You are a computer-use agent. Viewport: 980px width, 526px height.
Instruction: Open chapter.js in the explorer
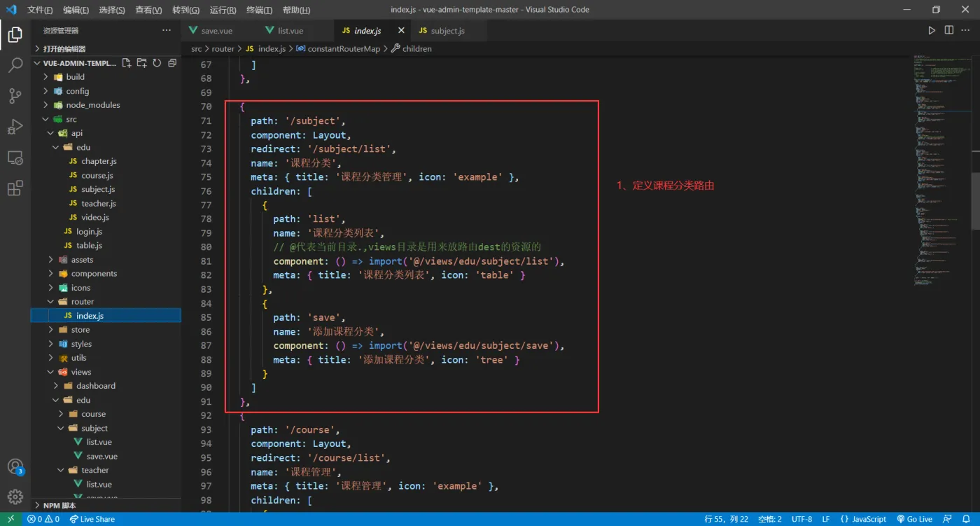[x=106, y=161]
